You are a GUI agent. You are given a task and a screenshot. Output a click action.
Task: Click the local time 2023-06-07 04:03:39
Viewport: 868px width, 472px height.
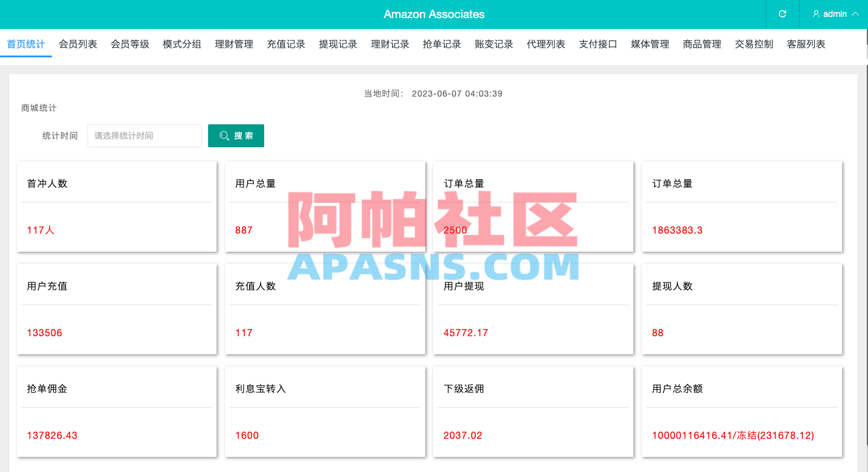[x=457, y=94]
